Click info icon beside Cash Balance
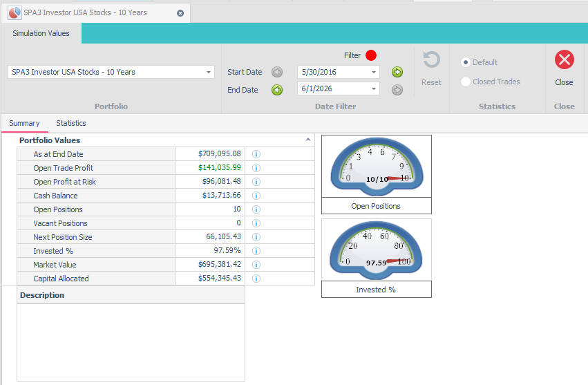 [256, 196]
